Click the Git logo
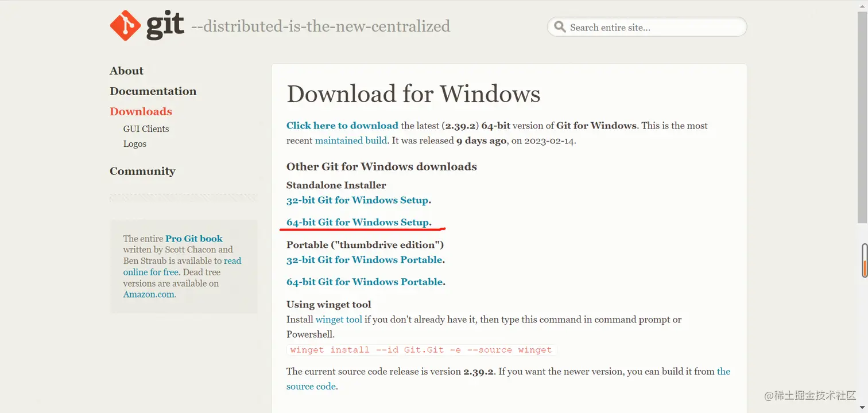This screenshot has height=413, width=868. [x=147, y=26]
